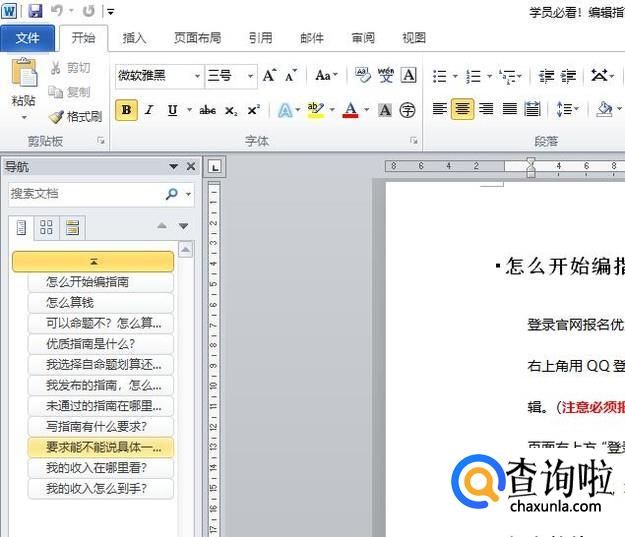Click the Justify alignment icon
Viewport: 625px width, 537px height.
click(509, 109)
